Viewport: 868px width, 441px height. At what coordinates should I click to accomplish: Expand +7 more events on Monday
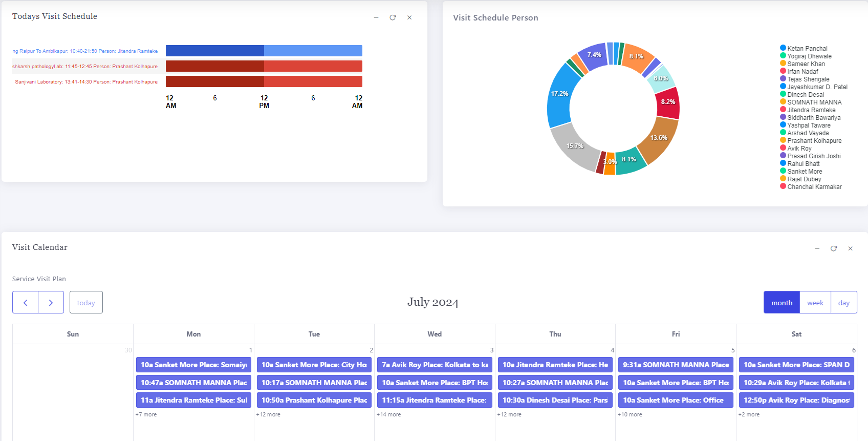(146, 414)
